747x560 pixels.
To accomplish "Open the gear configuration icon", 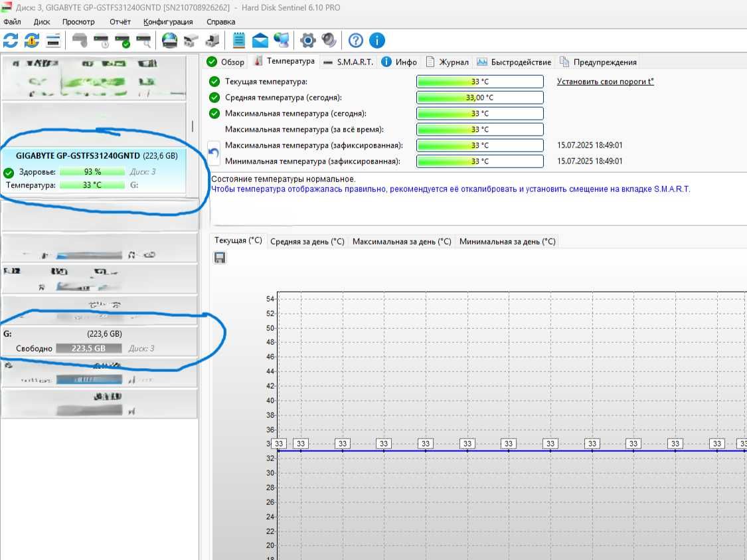I will pyautogui.click(x=307, y=41).
